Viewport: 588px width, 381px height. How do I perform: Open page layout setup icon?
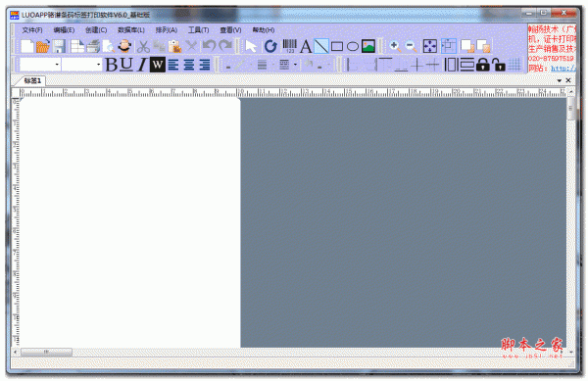pyautogui.click(x=77, y=46)
